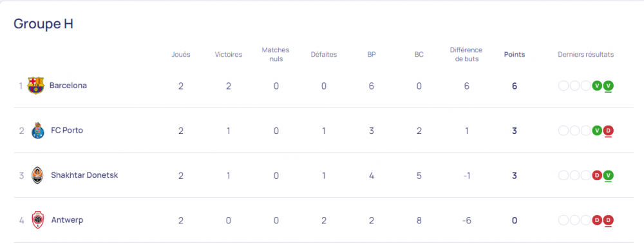The image size is (644, 244).
Task: Click FC Porto's red D defeat badge
Action: 609,131
